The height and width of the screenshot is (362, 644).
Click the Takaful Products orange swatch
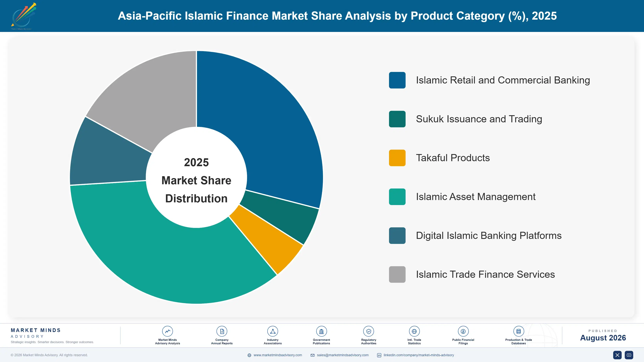click(x=397, y=158)
